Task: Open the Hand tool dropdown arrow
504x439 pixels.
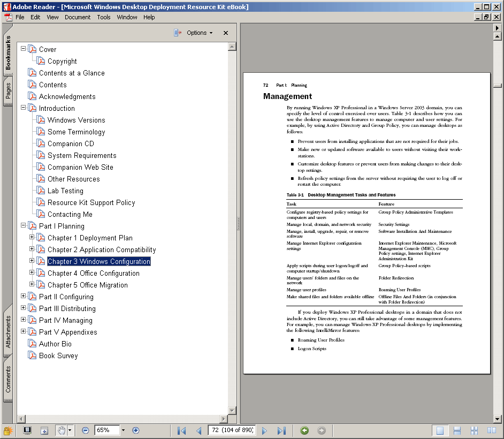Action: (70, 430)
